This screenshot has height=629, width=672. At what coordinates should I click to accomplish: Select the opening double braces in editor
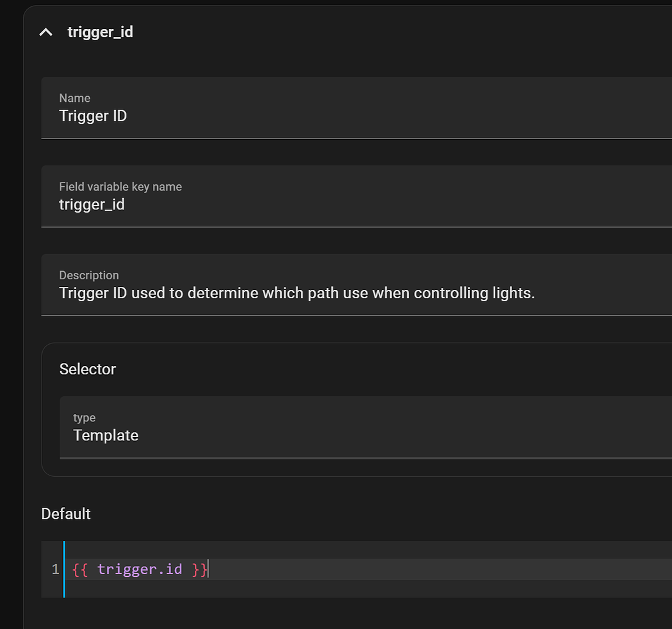78,569
